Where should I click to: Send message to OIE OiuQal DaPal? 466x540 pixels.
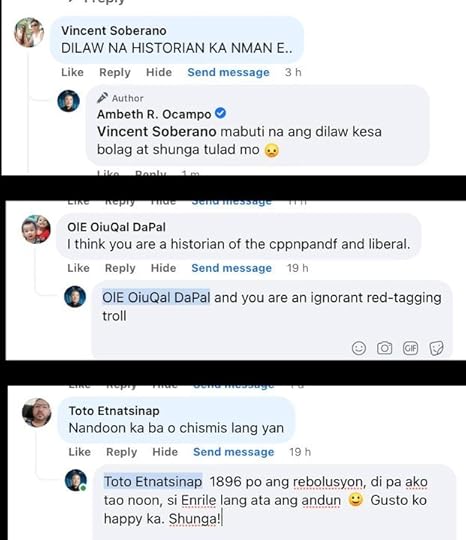point(231,268)
